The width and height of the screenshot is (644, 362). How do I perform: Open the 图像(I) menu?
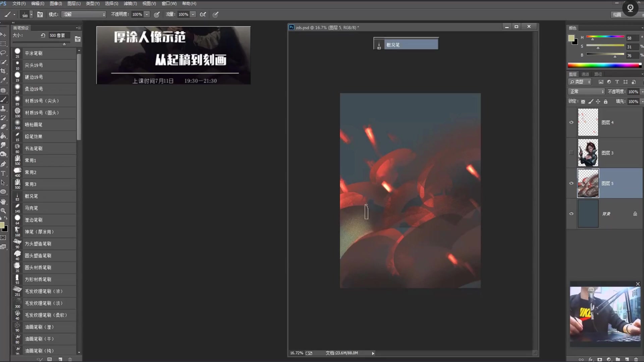pyautogui.click(x=56, y=3)
